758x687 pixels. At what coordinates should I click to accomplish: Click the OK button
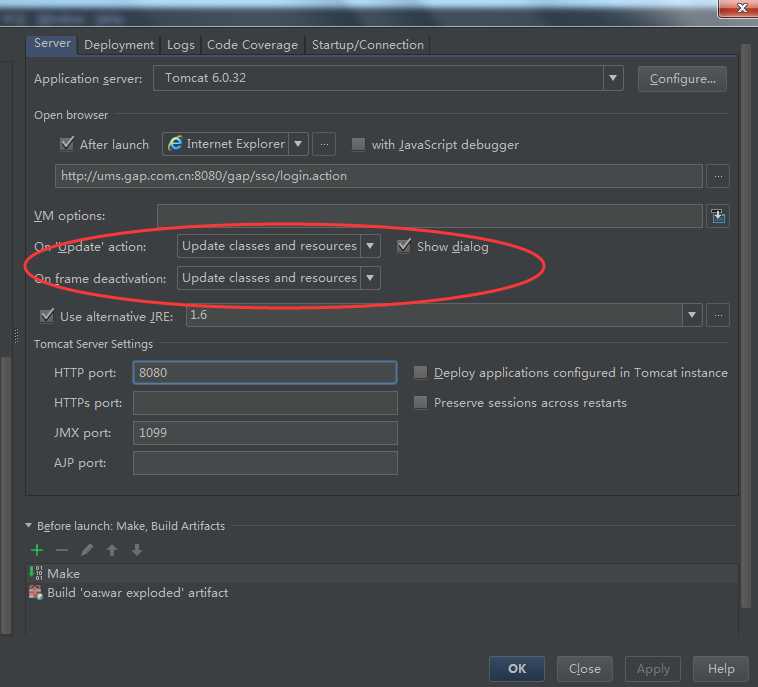click(x=517, y=669)
